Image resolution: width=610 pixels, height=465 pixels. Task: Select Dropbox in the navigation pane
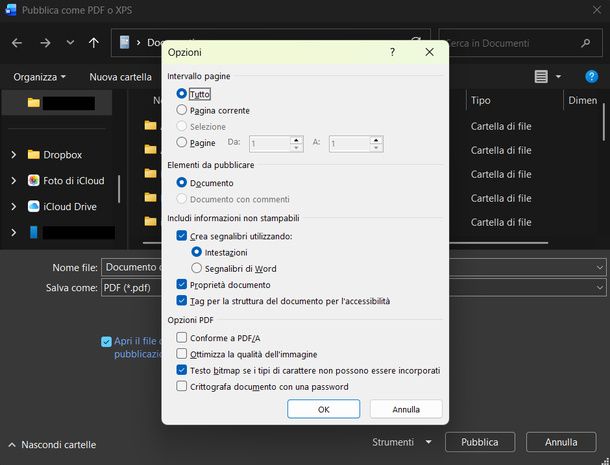62,154
